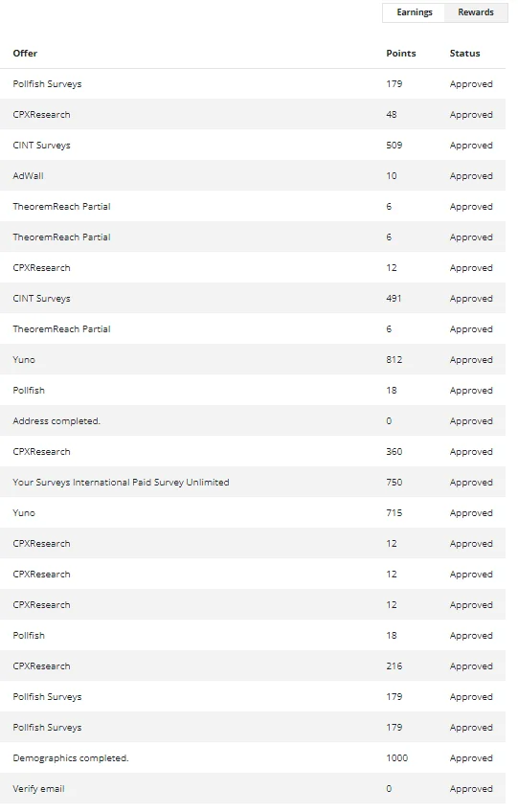The width and height of the screenshot is (518, 812).
Task: Select Approved status of Verify email
Action: coord(471,789)
